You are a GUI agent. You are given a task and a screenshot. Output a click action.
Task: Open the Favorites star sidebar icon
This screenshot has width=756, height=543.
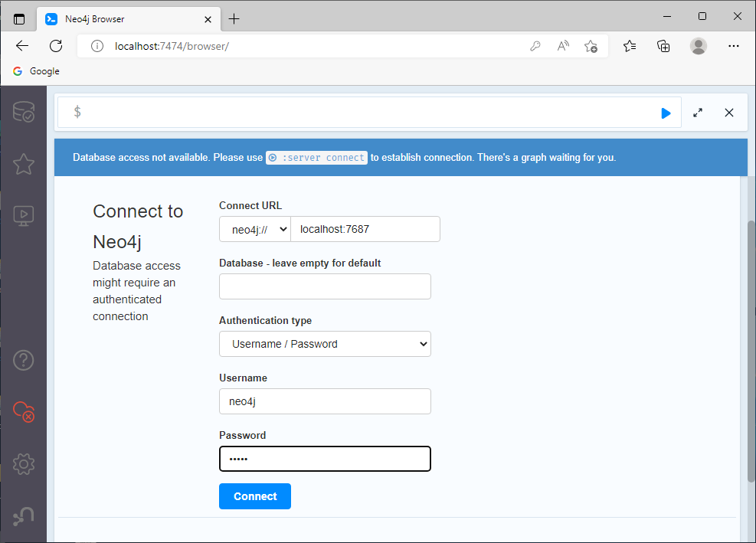[24, 165]
